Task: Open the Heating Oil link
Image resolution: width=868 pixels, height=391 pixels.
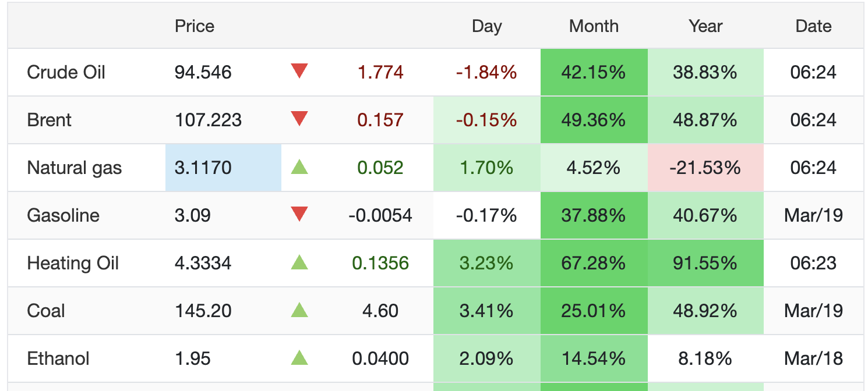Action: [73, 263]
